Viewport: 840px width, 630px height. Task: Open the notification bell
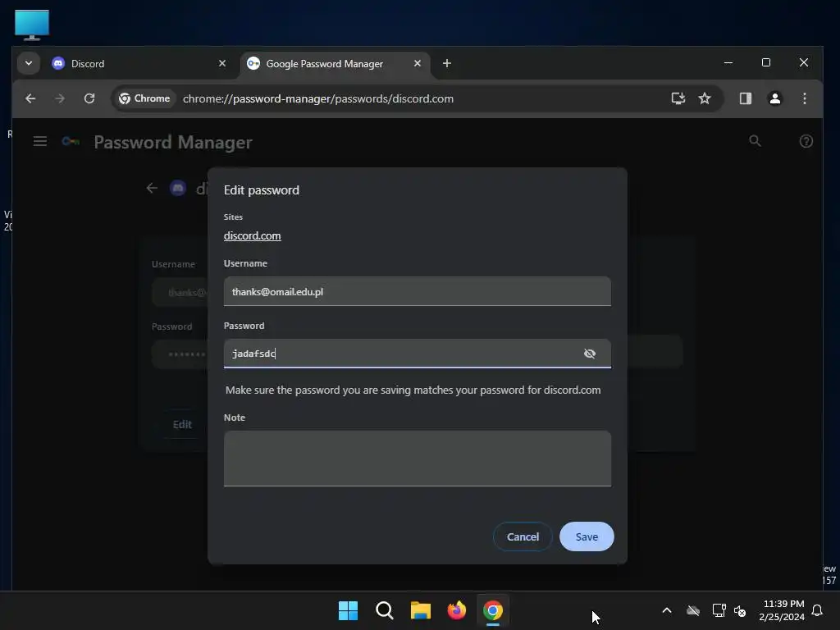[818, 610]
